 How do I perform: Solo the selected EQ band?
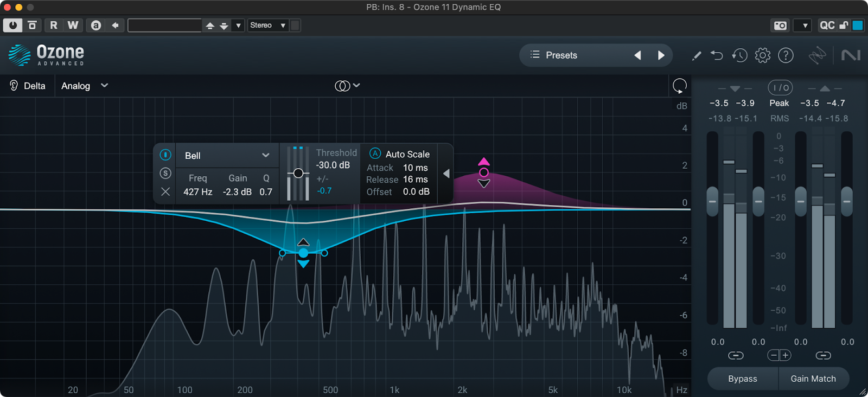(x=165, y=173)
